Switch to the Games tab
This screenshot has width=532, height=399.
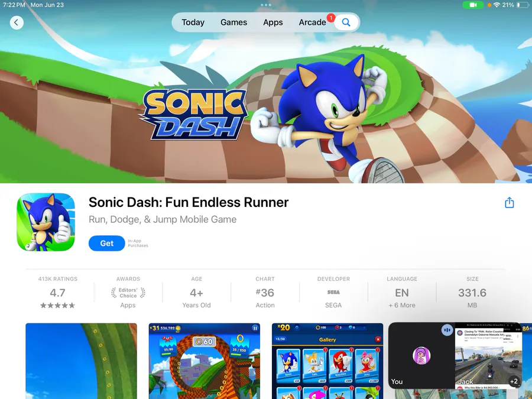tap(233, 22)
